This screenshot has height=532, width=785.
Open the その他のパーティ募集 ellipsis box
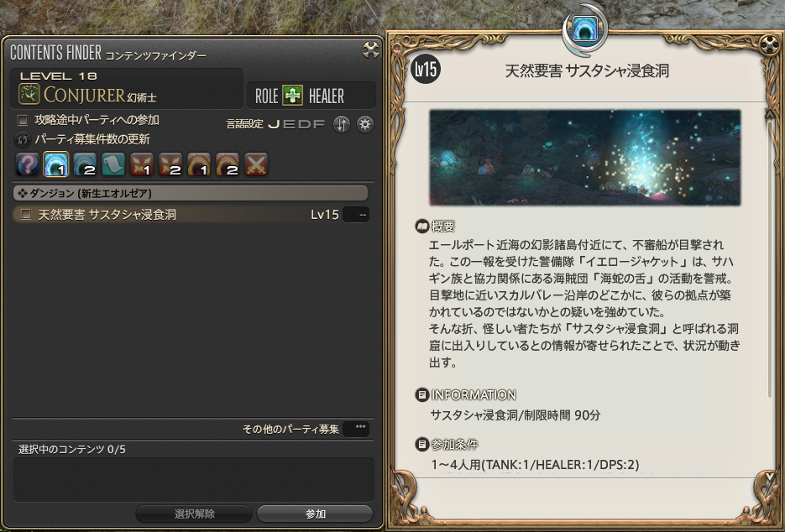pyautogui.click(x=357, y=429)
